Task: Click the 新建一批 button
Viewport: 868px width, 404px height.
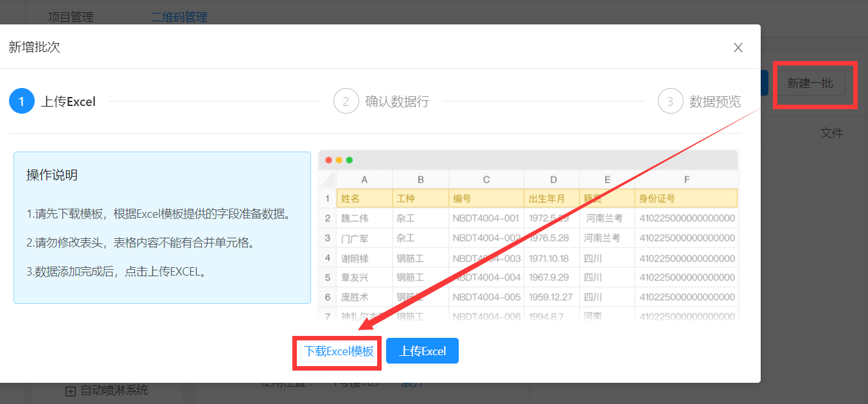Action: click(x=810, y=83)
